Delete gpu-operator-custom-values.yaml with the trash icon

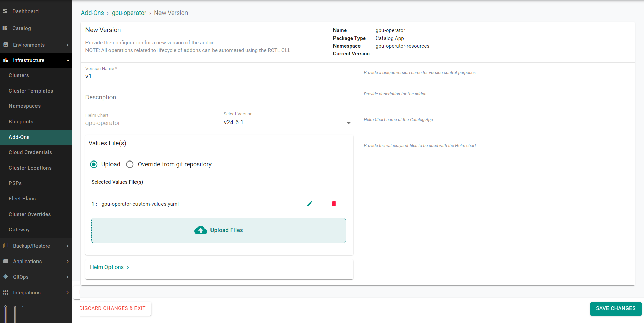(334, 204)
